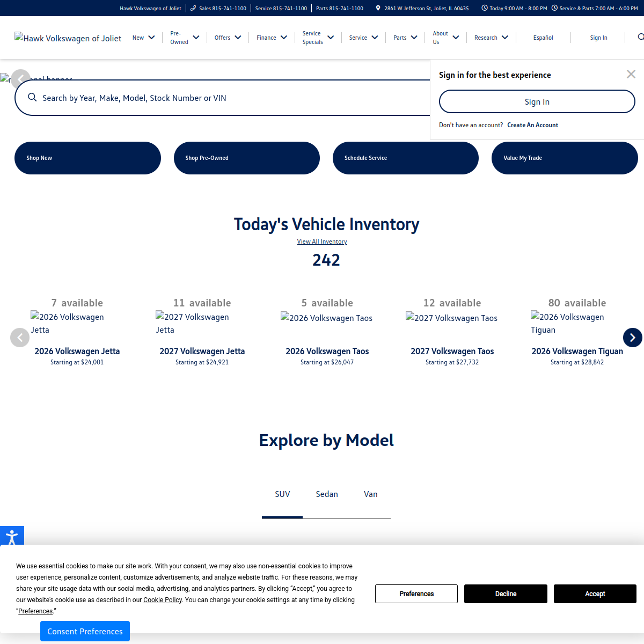The height and width of the screenshot is (644, 644).
Task: Open the site search magnifier in header
Action: pos(641,37)
